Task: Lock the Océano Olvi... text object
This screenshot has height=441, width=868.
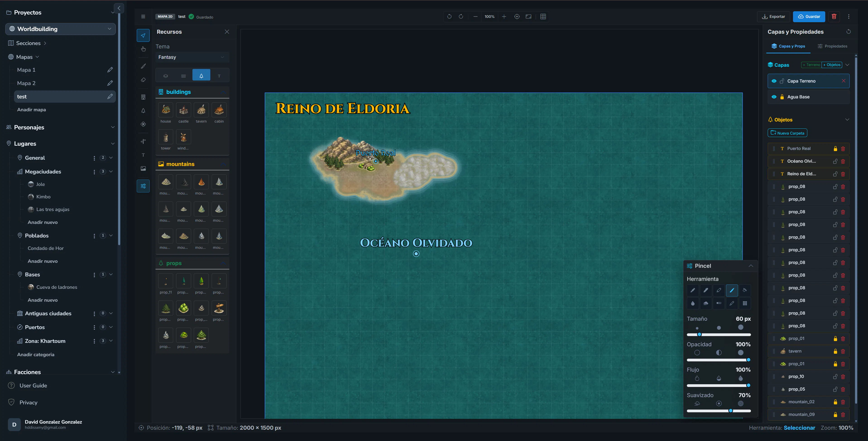Action: coord(835,162)
